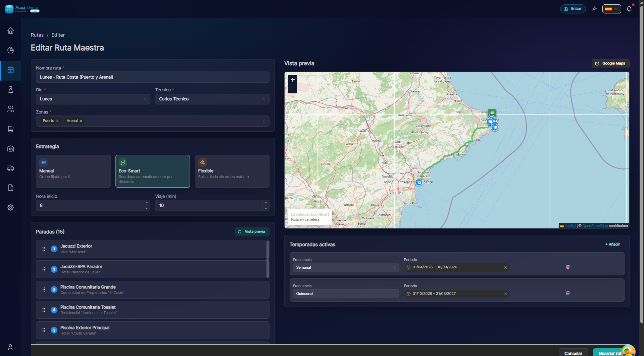Image resolution: width=644 pixels, height=356 pixels.
Task: Increase the Viaje (min) value
Action: coord(266,203)
